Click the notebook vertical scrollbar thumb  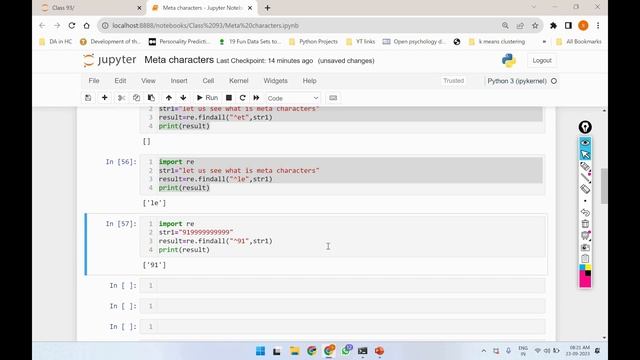tap(604, 186)
